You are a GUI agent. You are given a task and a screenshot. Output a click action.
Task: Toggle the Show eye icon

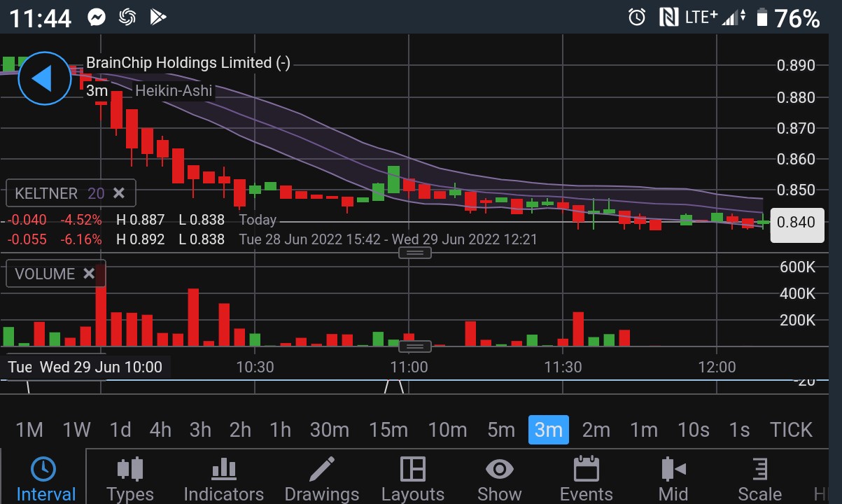[x=499, y=470]
